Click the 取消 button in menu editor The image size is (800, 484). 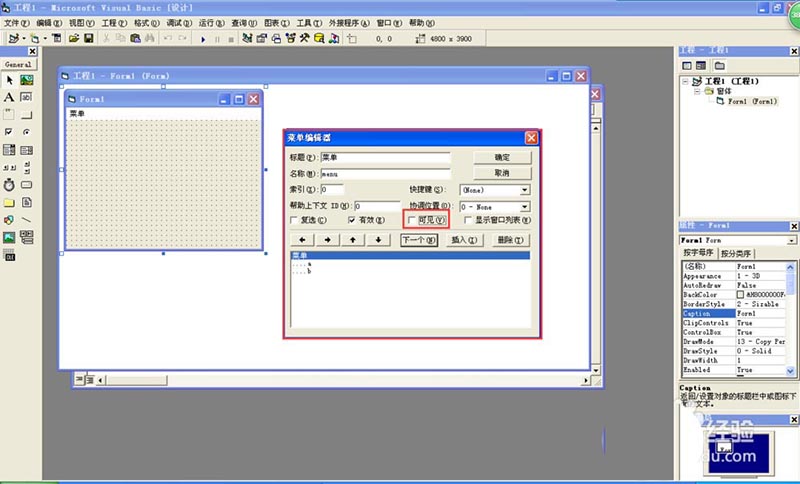[x=502, y=173]
